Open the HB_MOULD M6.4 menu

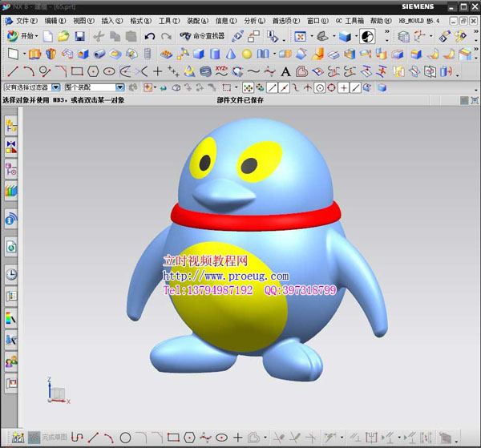[x=419, y=21]
